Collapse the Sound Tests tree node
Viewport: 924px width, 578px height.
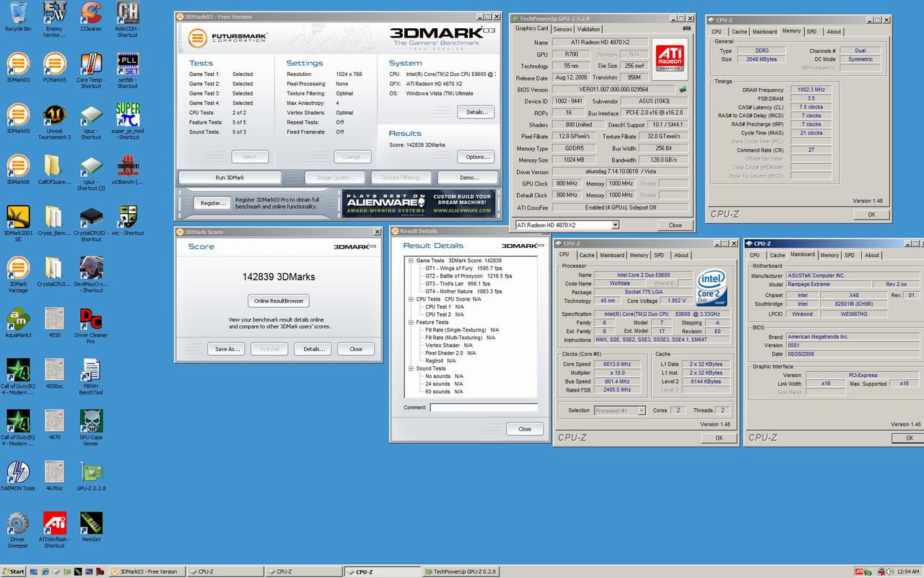click(x=411, y=368)
